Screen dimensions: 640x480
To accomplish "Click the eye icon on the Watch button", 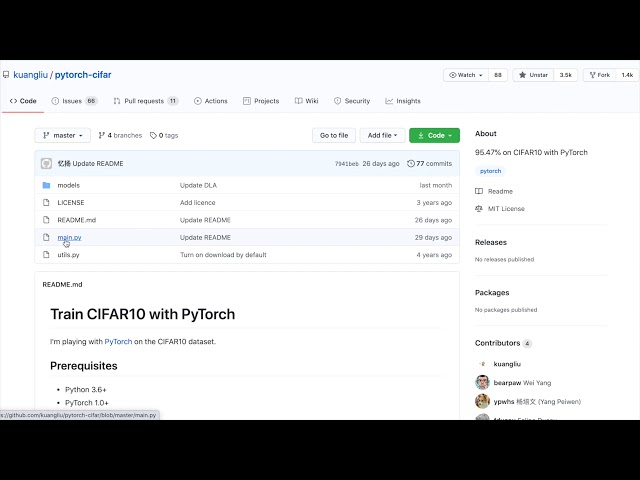I will click(452, 75).
